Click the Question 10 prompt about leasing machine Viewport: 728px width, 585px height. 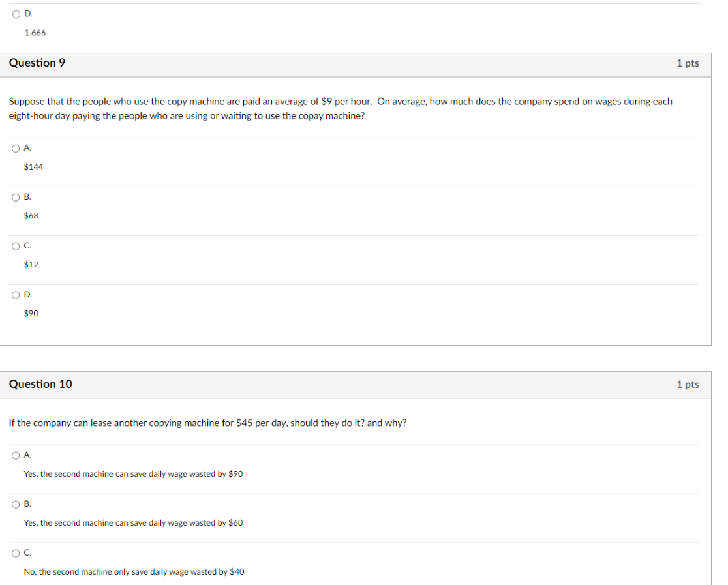207,423
